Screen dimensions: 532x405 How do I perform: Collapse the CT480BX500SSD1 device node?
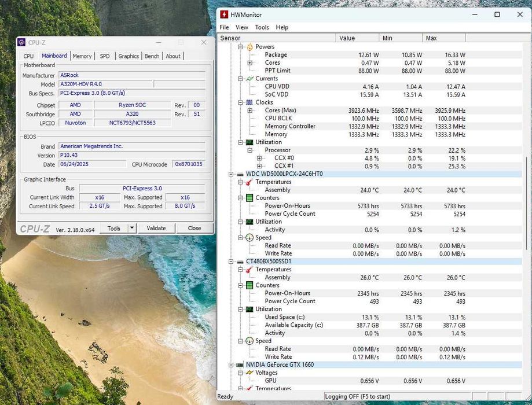tap(231, 262)
